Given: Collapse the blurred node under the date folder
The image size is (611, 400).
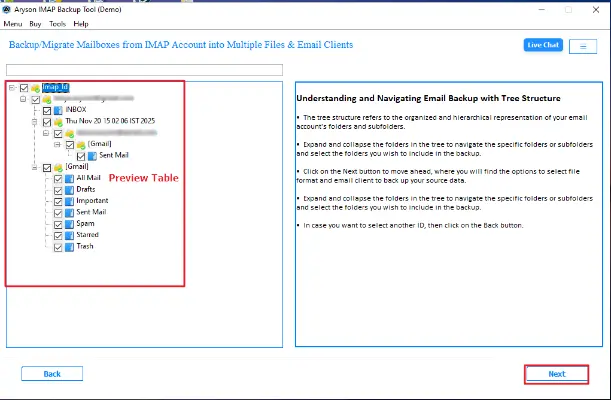Looking at the screenshot, I should click(46, 134).
